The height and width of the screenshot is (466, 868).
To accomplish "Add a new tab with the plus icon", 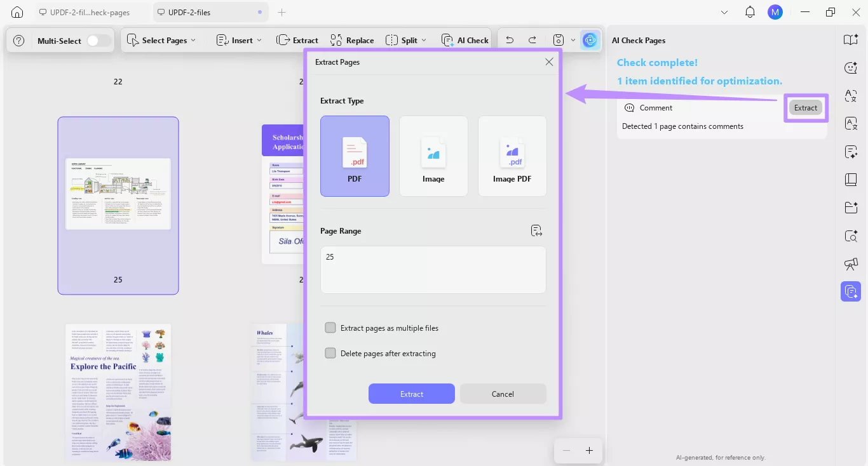I will 282,12.
